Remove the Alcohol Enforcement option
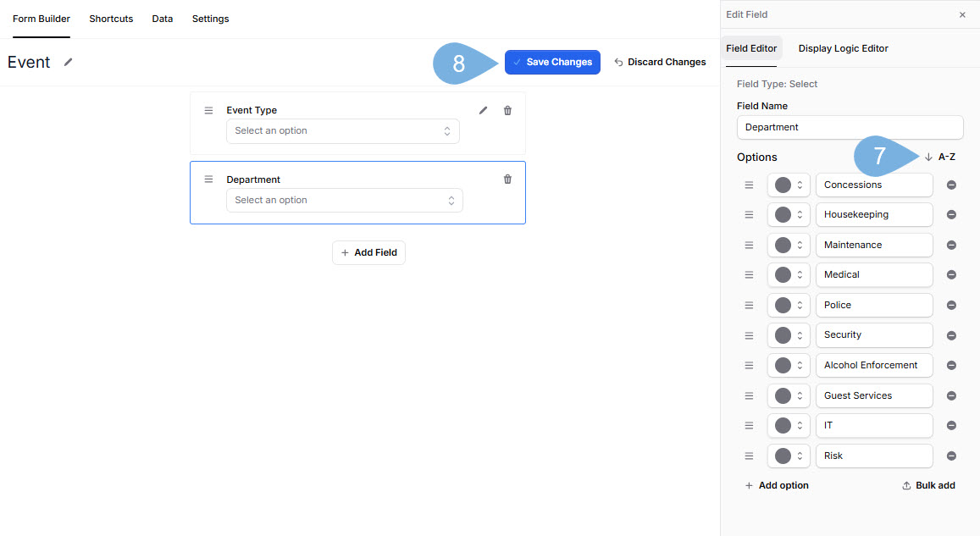Screen dimensions: 980x536 [951, 366]
